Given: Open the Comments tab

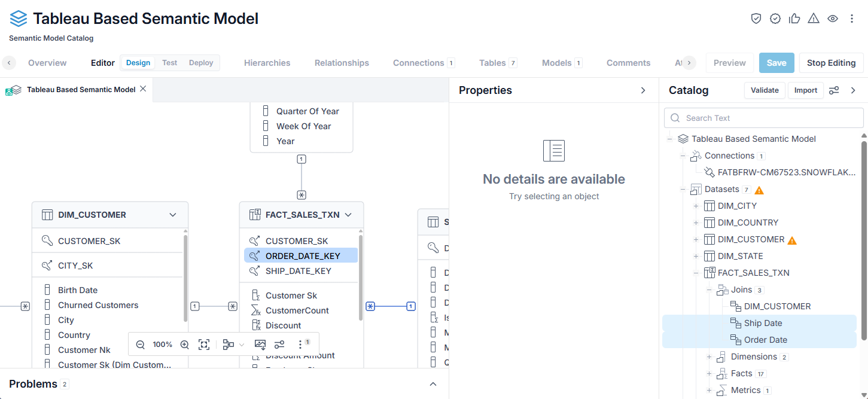Looking at the screenshot, I should coord(628,63).
